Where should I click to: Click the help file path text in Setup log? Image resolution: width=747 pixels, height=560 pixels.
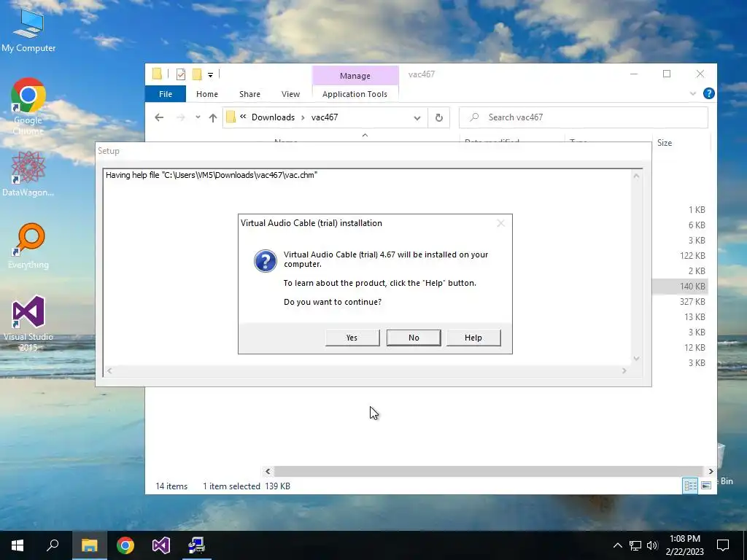point(212,175)
